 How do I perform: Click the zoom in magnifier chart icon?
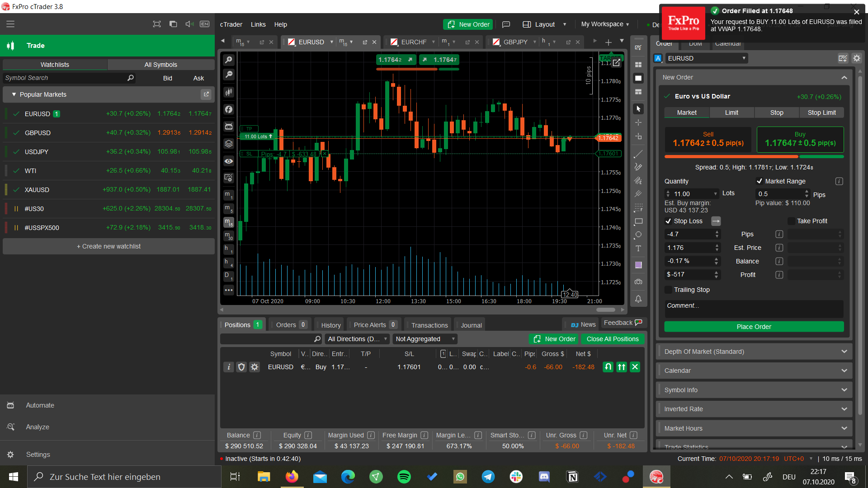pyautogui.click(x=229, y=60)
